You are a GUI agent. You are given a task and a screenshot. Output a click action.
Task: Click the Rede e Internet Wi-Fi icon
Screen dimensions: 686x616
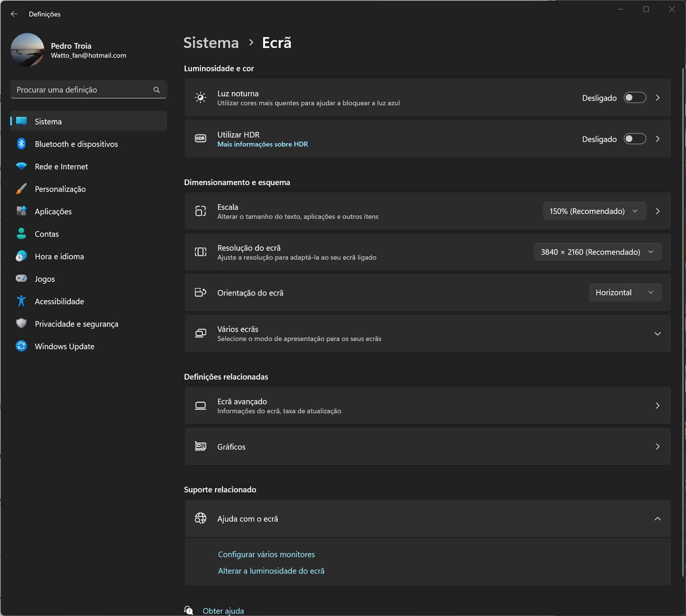tap(21, 166)
